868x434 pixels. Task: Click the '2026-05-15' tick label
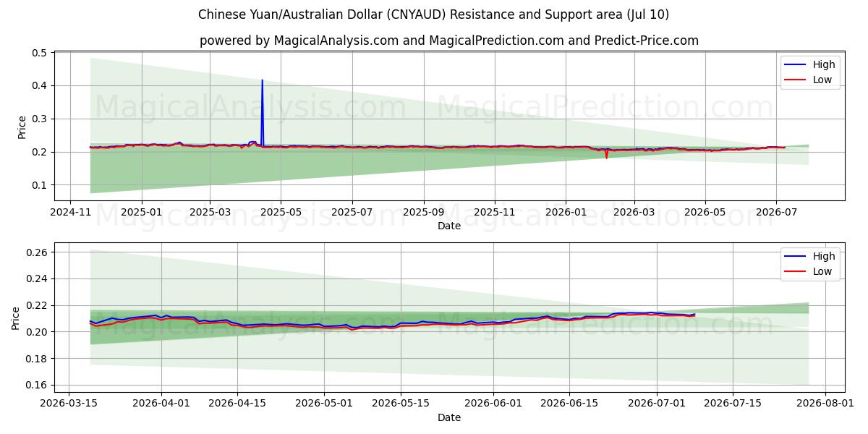click(399, 404)
